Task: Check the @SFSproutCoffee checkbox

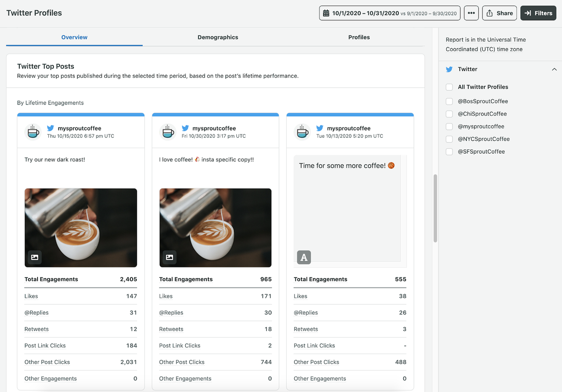Action: (x=449, y=152)
